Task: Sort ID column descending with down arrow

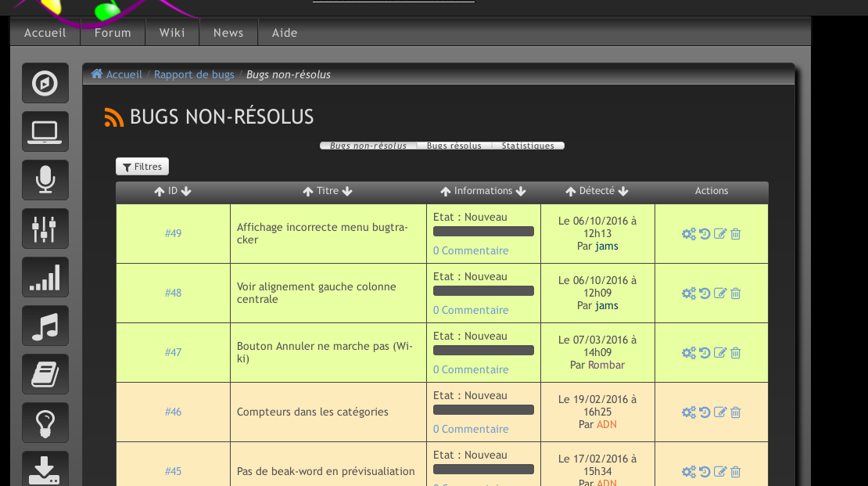Action: [186, 192]
